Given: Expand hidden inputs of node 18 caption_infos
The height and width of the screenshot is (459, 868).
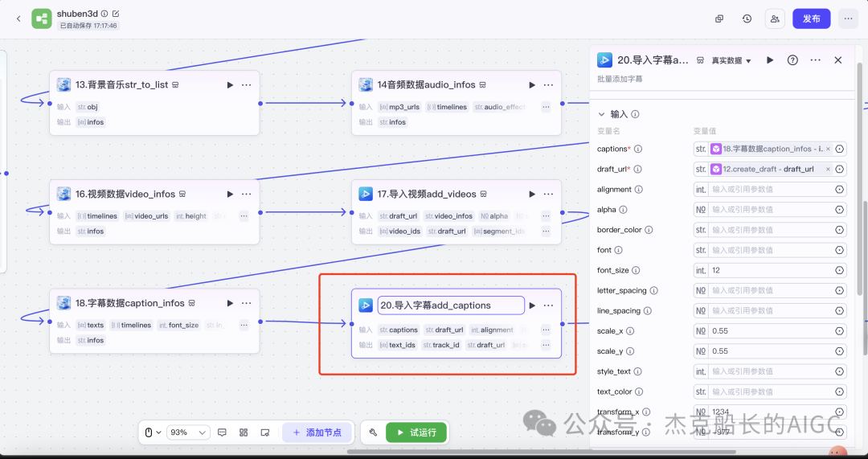Looking at the screenshot, I should [x=244, y=325].
